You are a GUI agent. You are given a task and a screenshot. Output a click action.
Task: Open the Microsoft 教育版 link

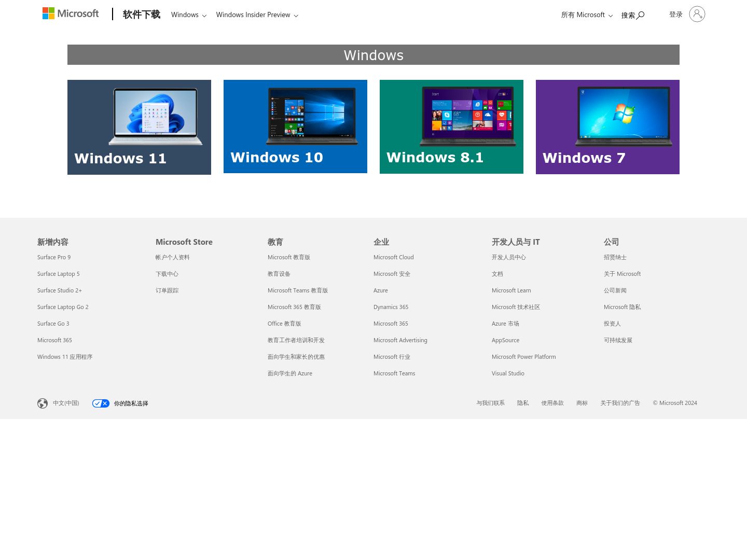pos(289,257)
